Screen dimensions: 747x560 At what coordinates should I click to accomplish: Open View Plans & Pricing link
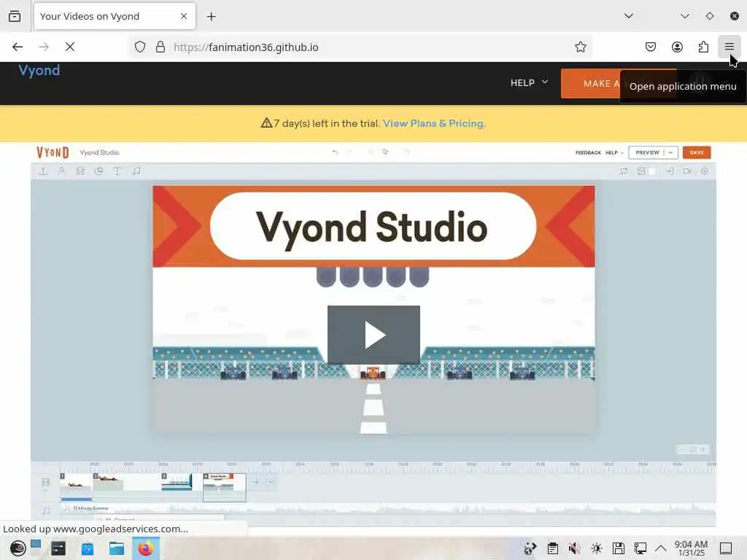pyautogui.click(x=434, y=123)
